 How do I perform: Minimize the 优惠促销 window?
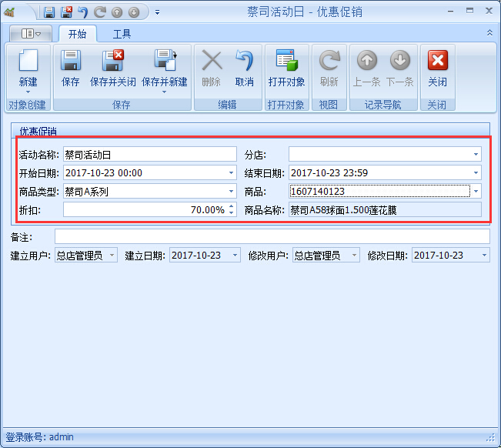click(450, 12)
